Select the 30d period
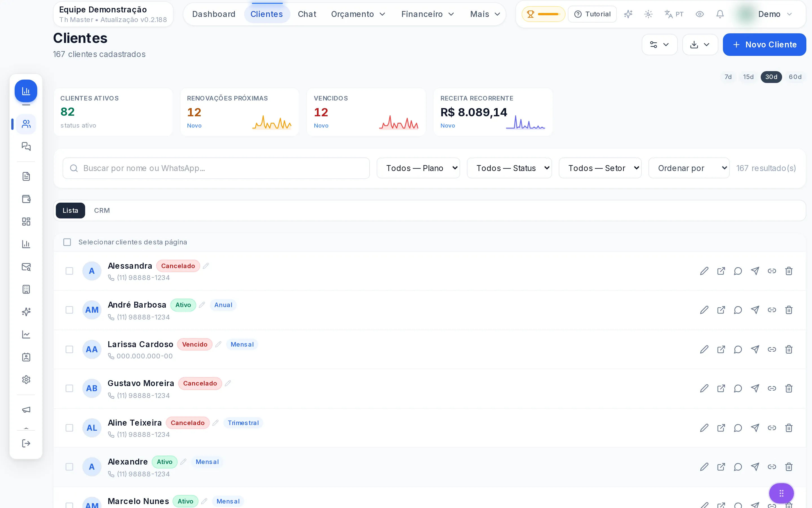This screenshot has height=508, width=812. (x=771, y=77)
